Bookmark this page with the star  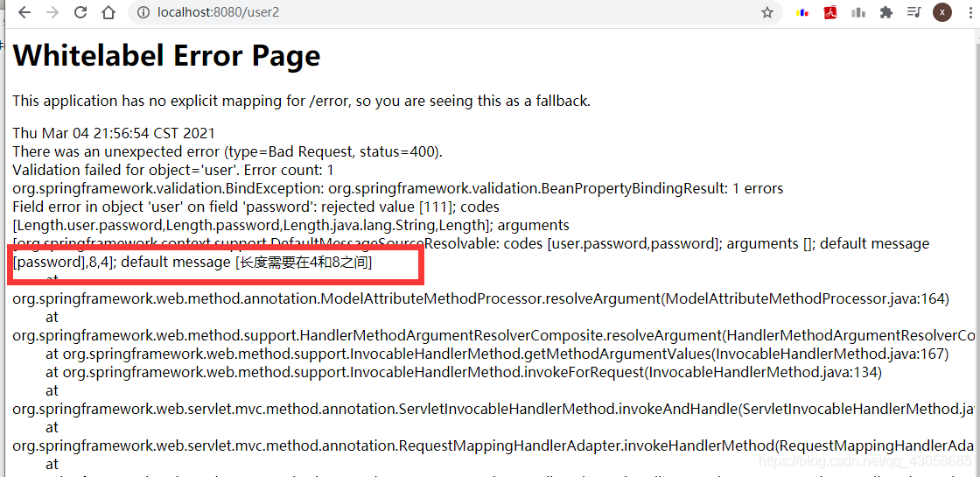[766, 12]
